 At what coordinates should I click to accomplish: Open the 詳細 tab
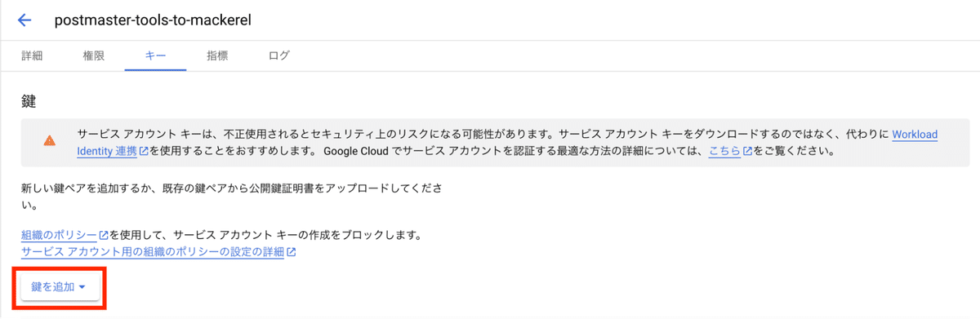[x=32, y=55]
